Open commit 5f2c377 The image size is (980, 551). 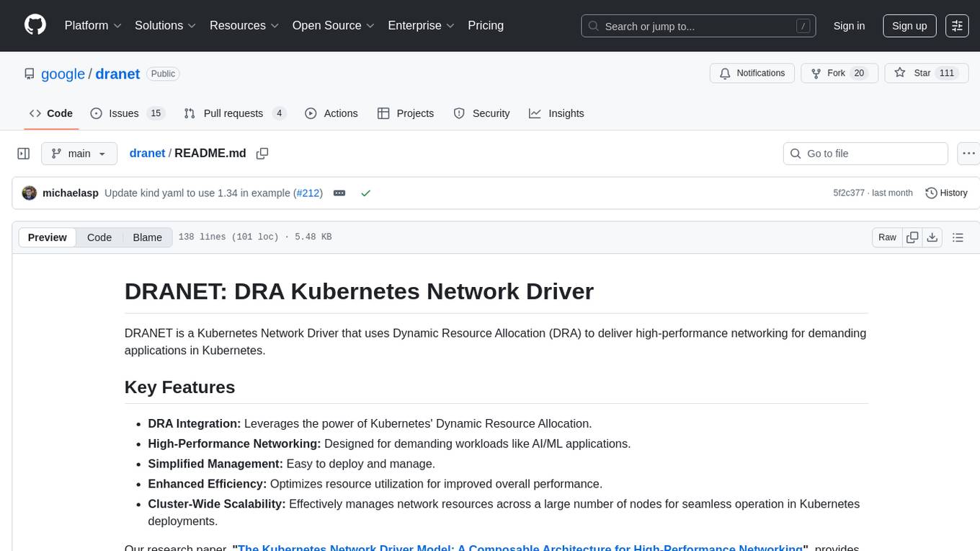[x=849, y=193]
